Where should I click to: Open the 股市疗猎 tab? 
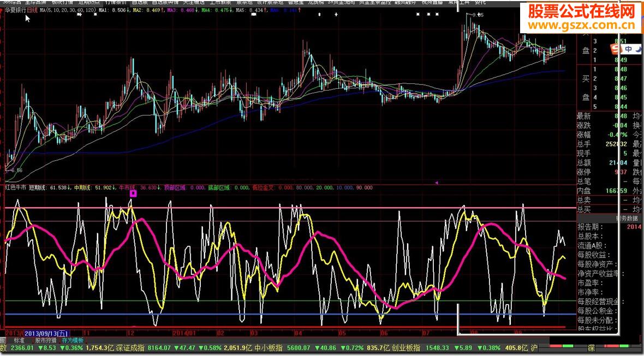[46, 340]
